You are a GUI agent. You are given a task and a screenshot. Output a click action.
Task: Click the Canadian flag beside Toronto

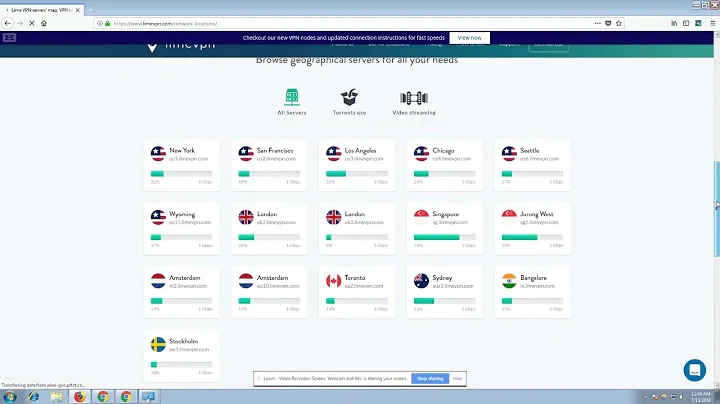tap(333, 281)
